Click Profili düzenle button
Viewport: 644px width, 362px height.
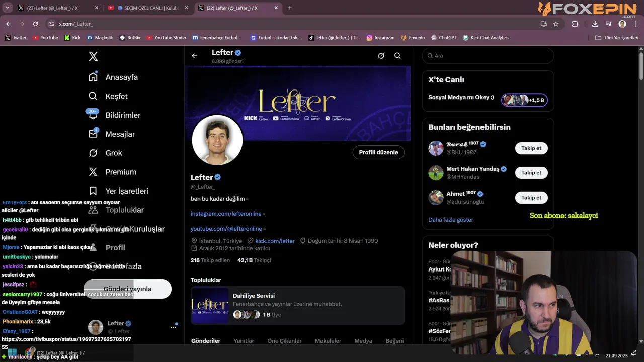(x=378, y=152)
